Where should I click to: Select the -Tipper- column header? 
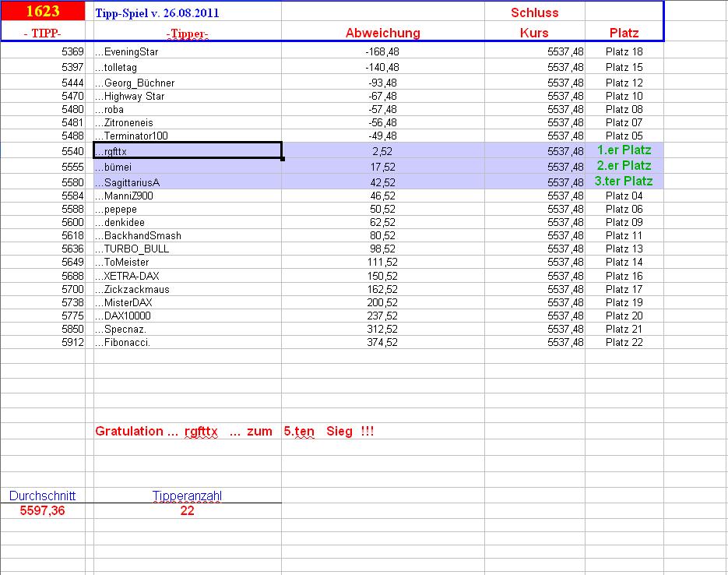tap(188, 33)
